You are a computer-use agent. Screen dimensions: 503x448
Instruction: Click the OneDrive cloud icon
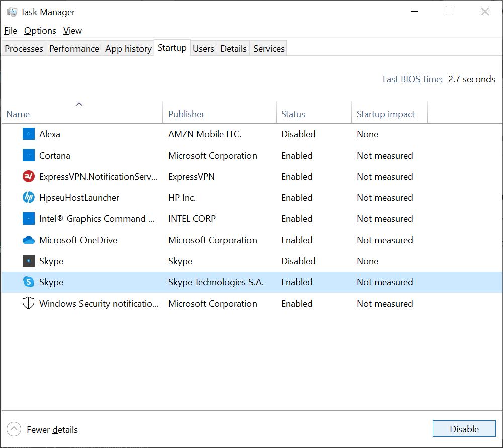29,240
